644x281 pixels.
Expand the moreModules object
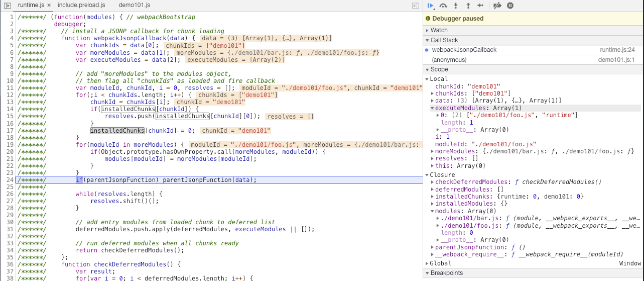pyautogui.click(x=433, y=151)
